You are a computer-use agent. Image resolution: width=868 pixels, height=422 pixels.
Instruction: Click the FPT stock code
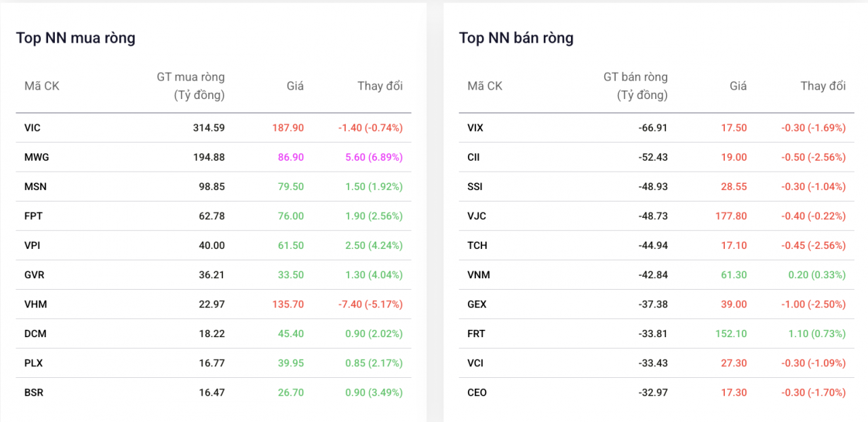click(x=34, y=216)
